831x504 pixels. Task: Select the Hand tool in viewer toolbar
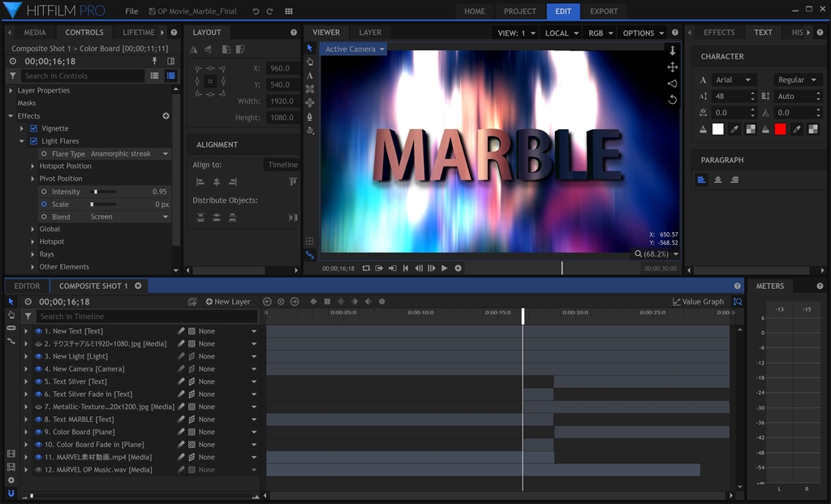point(310,62)
